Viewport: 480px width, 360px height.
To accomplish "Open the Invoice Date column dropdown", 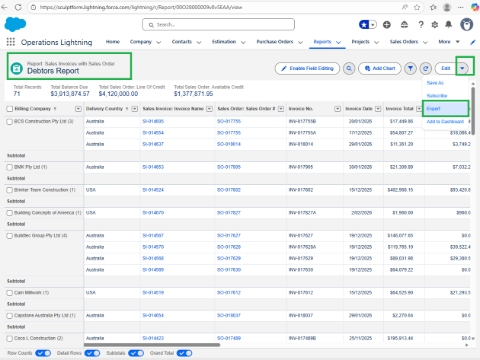I will coord(378,109).
